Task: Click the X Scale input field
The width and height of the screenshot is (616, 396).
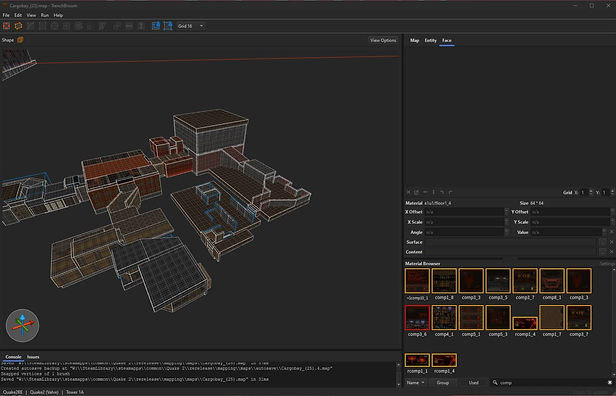Action: (x=464, y=222)
